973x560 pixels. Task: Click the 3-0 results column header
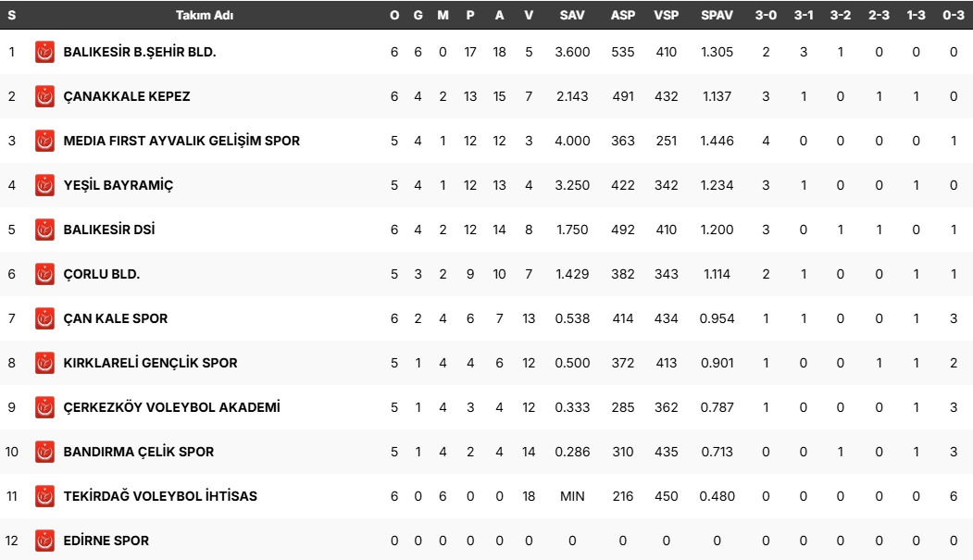point(766,15)
